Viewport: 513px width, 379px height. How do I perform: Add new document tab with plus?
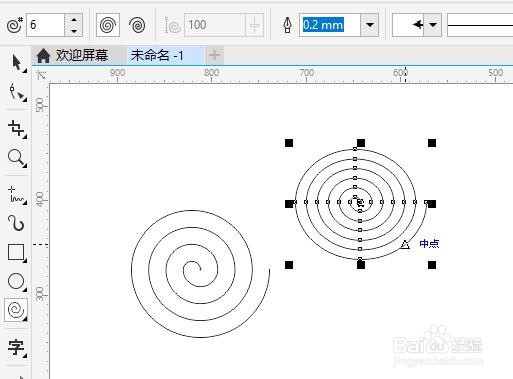click(x=214, y=55)
